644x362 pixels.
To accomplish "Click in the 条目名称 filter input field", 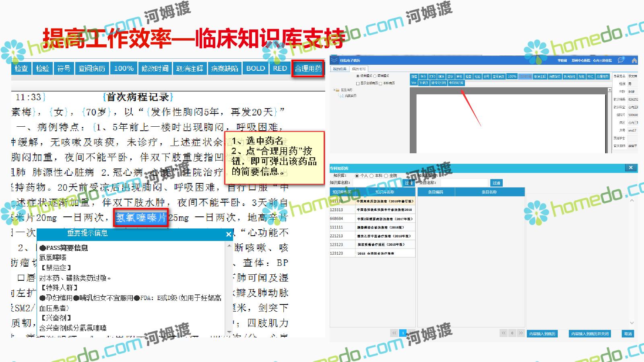I will [464, 183].
